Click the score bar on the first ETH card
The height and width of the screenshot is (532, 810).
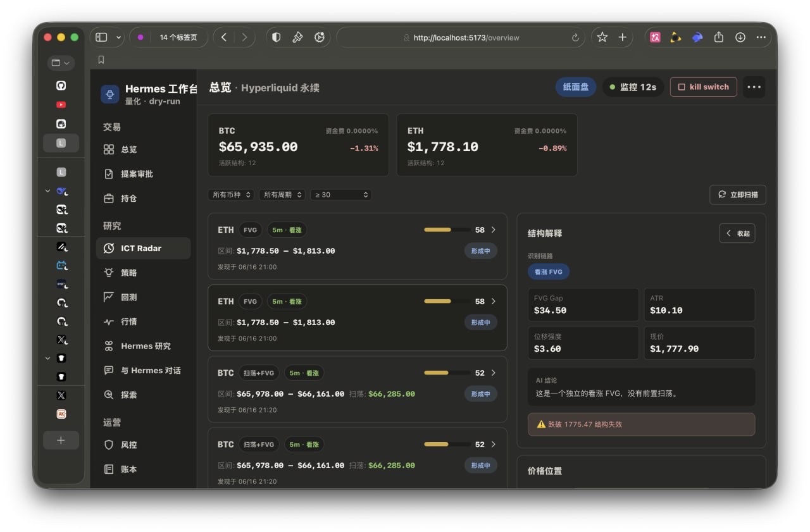[x=447, y=230]
